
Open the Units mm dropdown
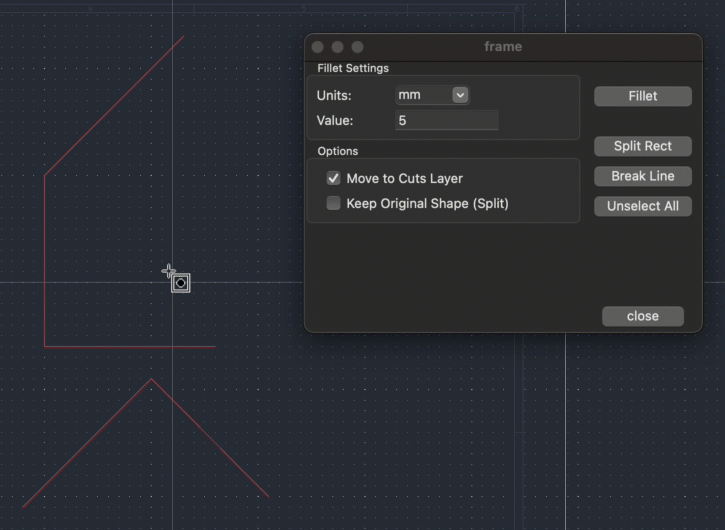pyautogui.click(x=433, y=95)
